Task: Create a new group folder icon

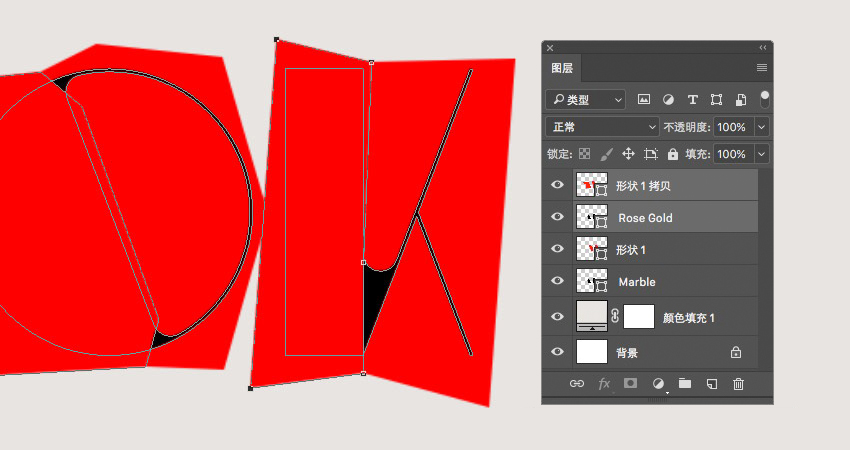Action: pyautogui.click(x=685, y=383)
